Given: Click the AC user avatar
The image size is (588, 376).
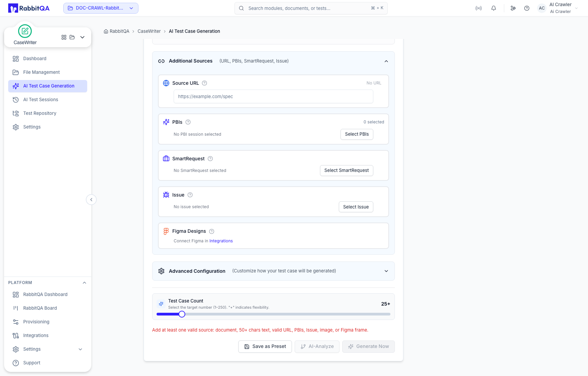Looking at the screenshot, I should [542, 8].
